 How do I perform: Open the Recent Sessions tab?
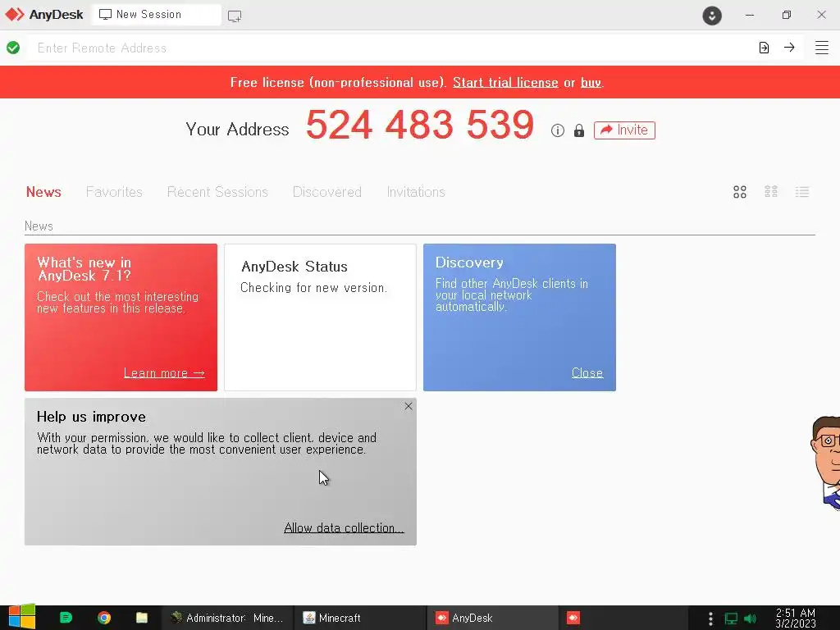click(217, 192)
